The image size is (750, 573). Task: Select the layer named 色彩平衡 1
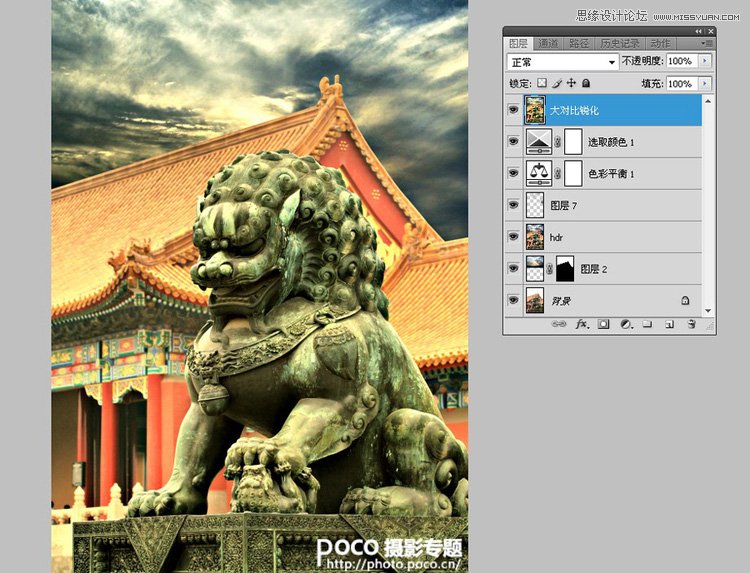click(604, 174)
